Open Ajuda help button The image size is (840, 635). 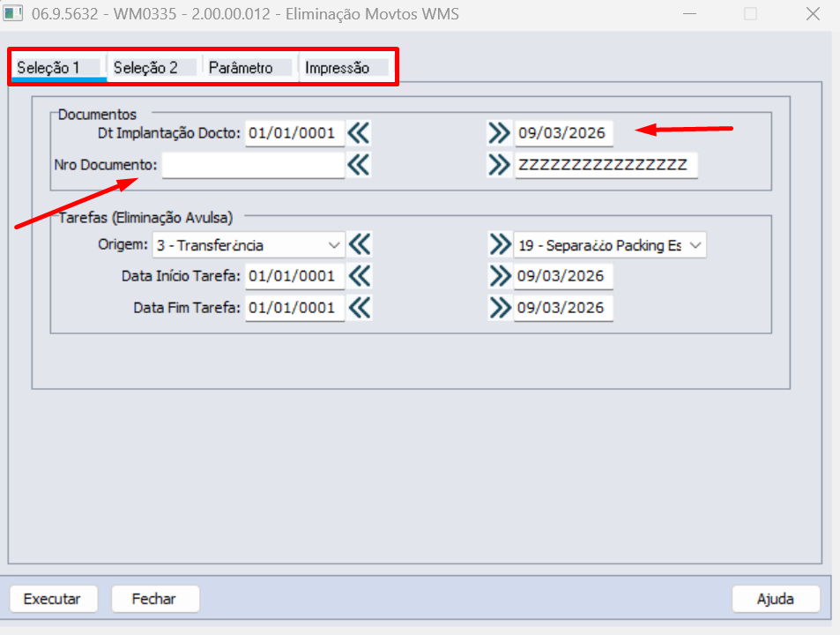(x=776, y=599)
